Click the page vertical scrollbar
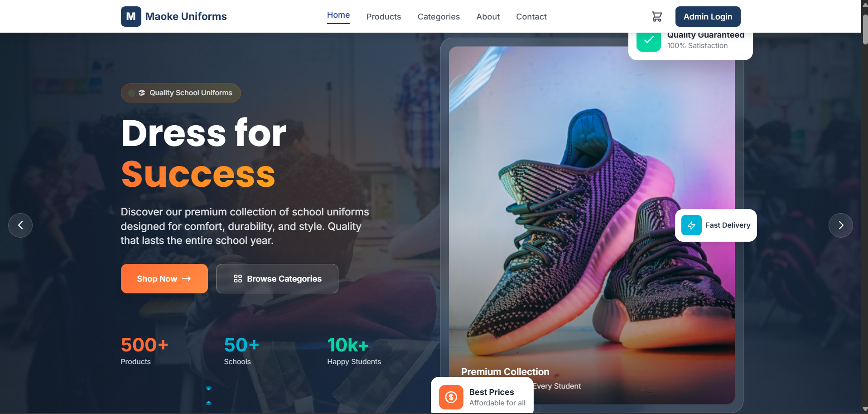The image size is (868, 414). coord(864,207)
